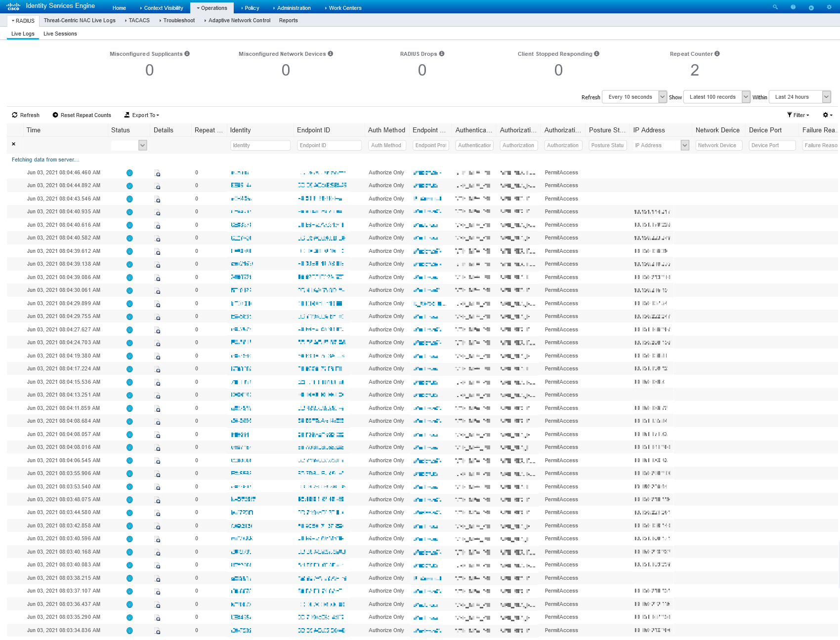Click the search magnifier in the top banner
This screenshot has width=840, height=640.
775,7
